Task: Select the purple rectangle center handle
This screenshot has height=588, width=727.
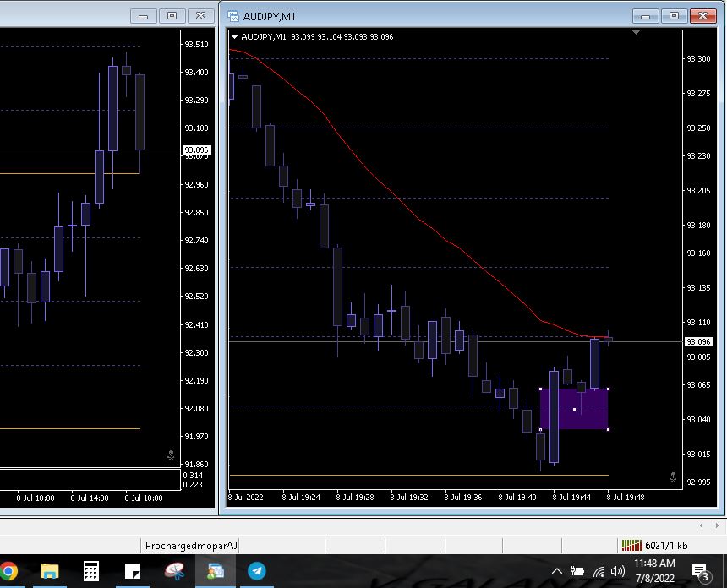Action: [575, 409]
